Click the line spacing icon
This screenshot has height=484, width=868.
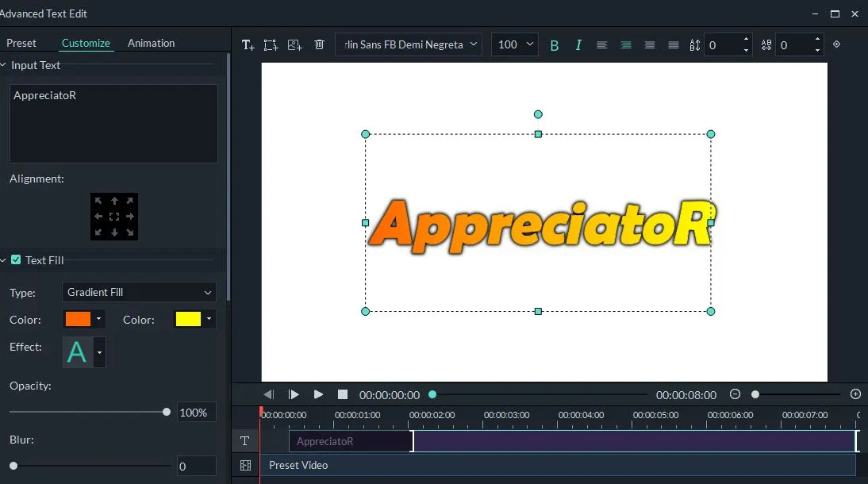pyautogui.click(x=695, y=45)
